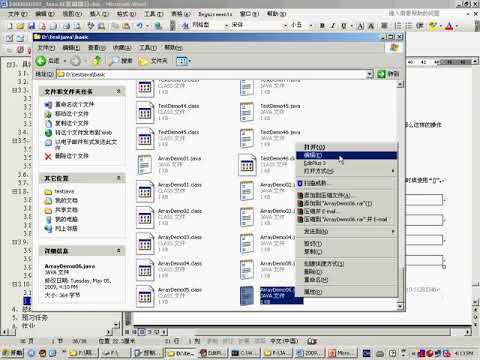Screen dimensions: 480x360
Task: Toggle Bold formatting in Word toolbar
Action: (x=322, y=26)
